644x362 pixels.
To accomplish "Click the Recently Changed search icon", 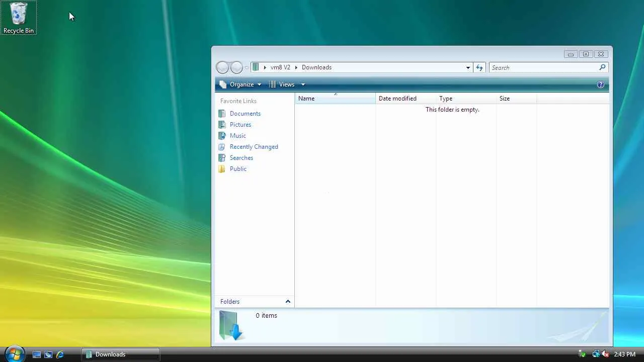I will (222, 147).
